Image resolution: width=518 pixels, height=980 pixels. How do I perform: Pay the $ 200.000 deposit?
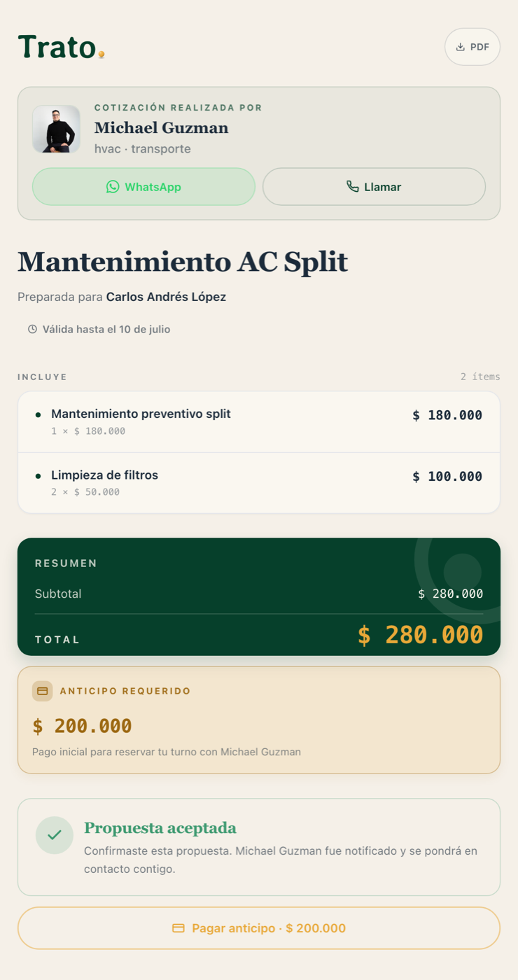point(259,928)
